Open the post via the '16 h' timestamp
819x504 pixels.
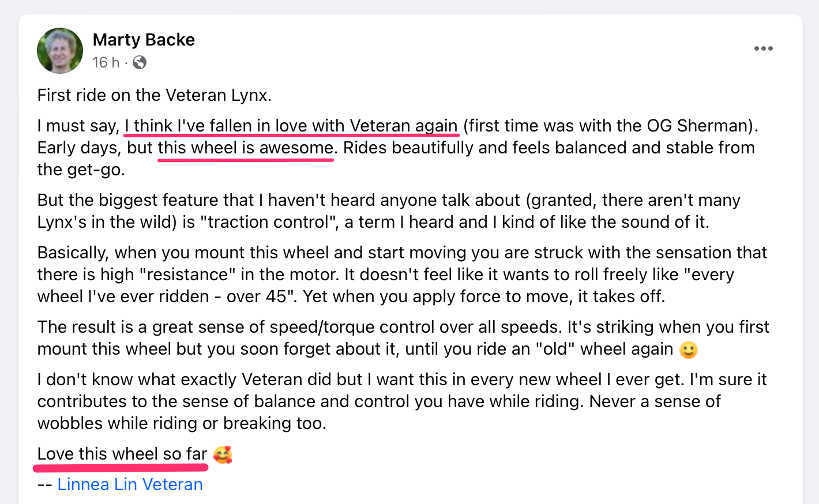click(x=106, y=62)
